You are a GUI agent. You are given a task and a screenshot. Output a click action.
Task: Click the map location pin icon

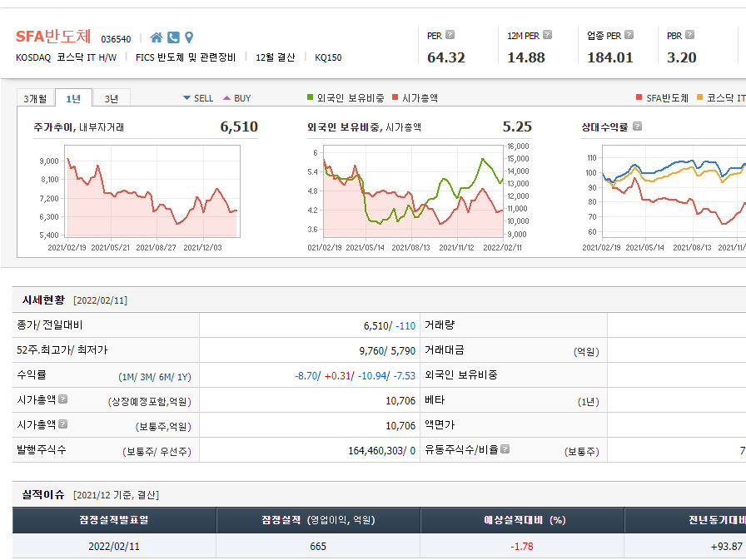(189, 37)
